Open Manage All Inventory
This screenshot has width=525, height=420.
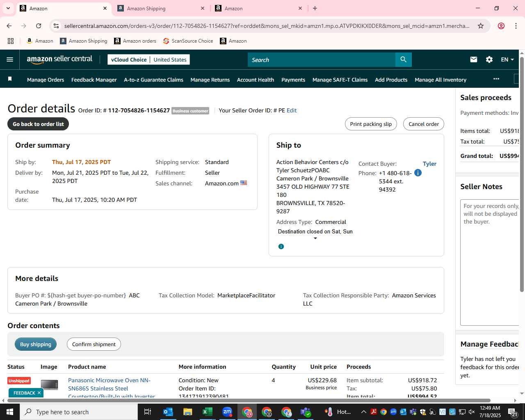tap(441, 80)
